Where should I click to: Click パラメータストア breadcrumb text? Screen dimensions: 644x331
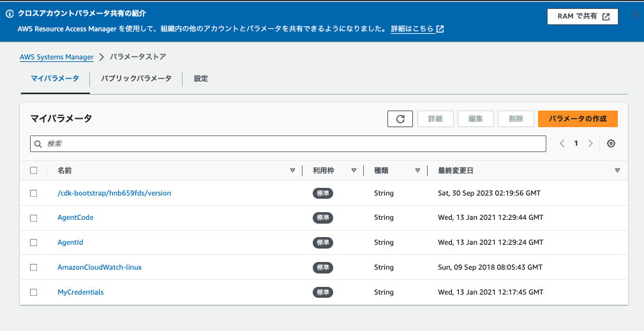138,57
